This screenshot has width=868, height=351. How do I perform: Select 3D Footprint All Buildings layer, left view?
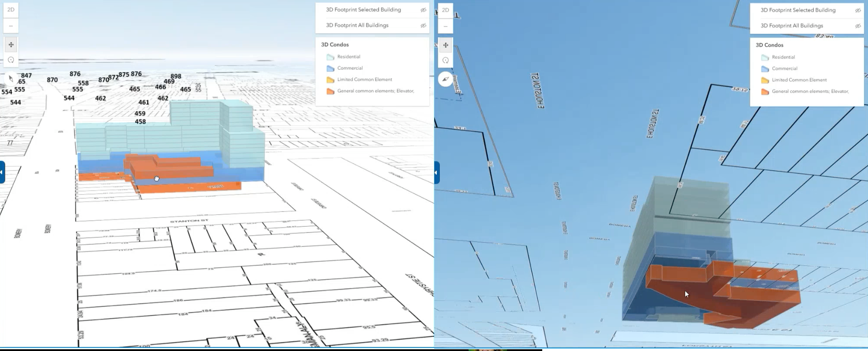357,25
